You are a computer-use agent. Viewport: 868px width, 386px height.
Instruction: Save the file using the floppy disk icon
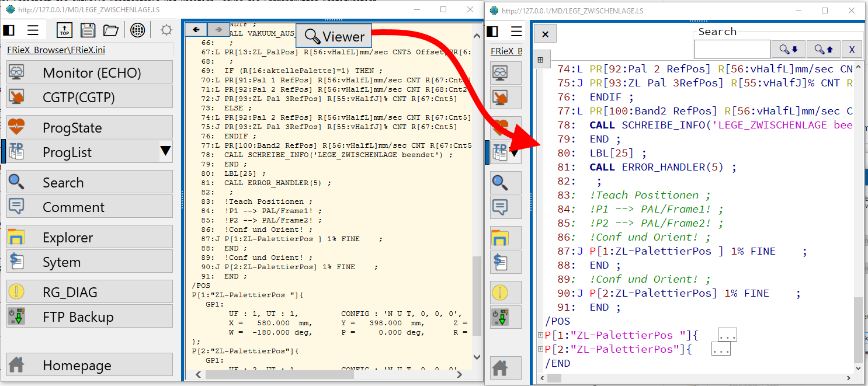88,30
